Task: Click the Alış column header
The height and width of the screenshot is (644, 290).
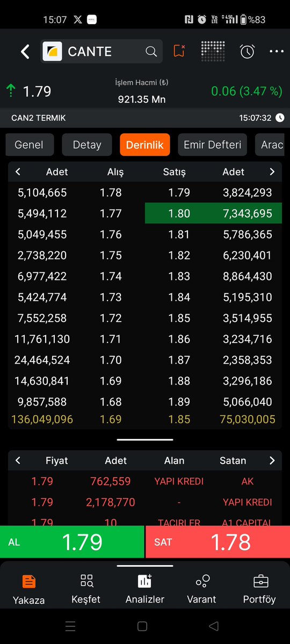Action: tap(115, 172)
